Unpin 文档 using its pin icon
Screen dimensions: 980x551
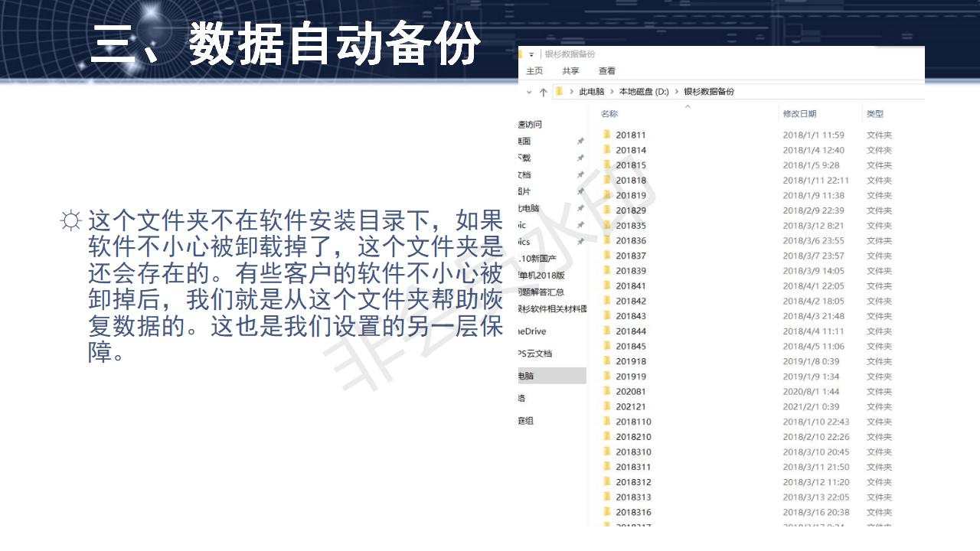[x=580, y=174]
